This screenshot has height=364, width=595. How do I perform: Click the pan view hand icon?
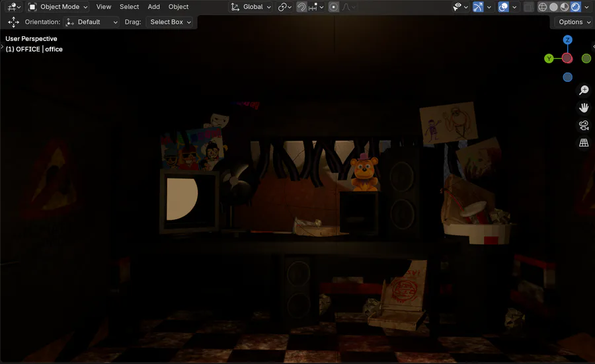pos(584,108)
